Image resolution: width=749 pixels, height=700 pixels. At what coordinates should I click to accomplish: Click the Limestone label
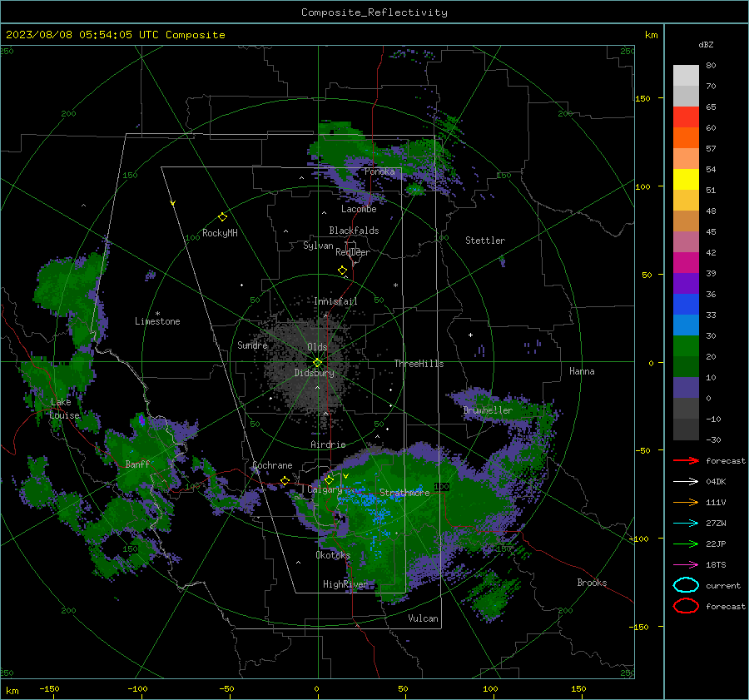coord(157,321)
